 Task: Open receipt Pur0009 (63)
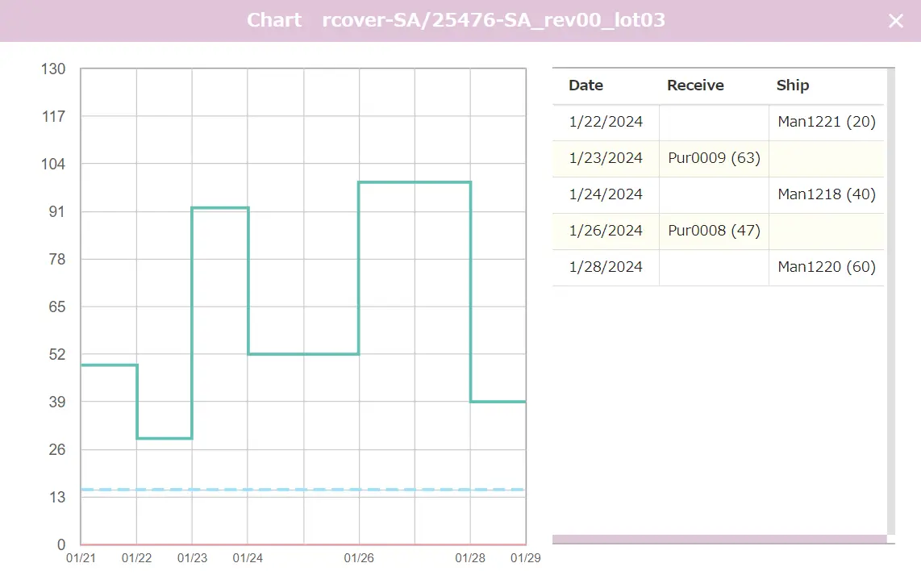tap(714, 158)
